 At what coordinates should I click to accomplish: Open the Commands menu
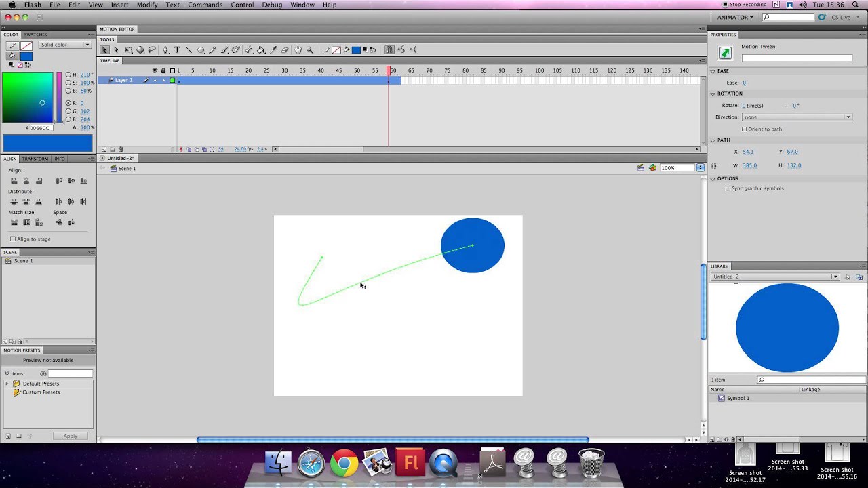point(205,5)
